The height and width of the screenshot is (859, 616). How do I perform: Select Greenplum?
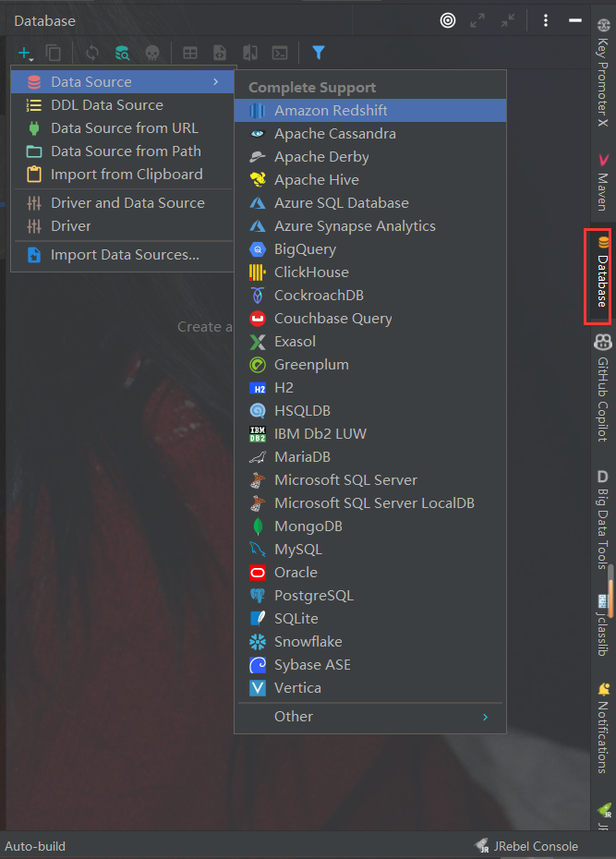click(x=370, y=364)
